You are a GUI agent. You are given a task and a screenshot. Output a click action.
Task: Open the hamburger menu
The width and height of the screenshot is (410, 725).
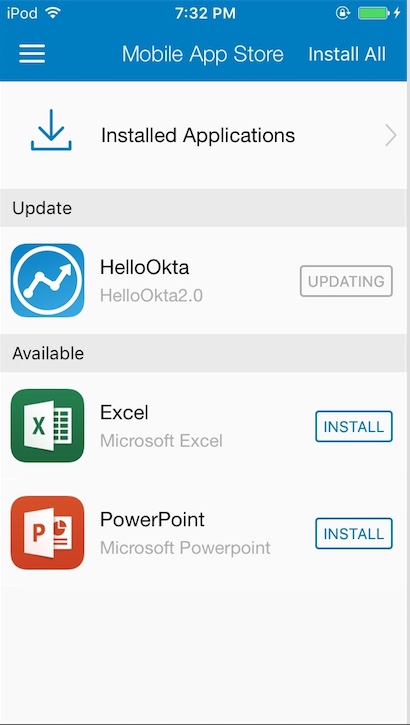click(x=32, y=54)
